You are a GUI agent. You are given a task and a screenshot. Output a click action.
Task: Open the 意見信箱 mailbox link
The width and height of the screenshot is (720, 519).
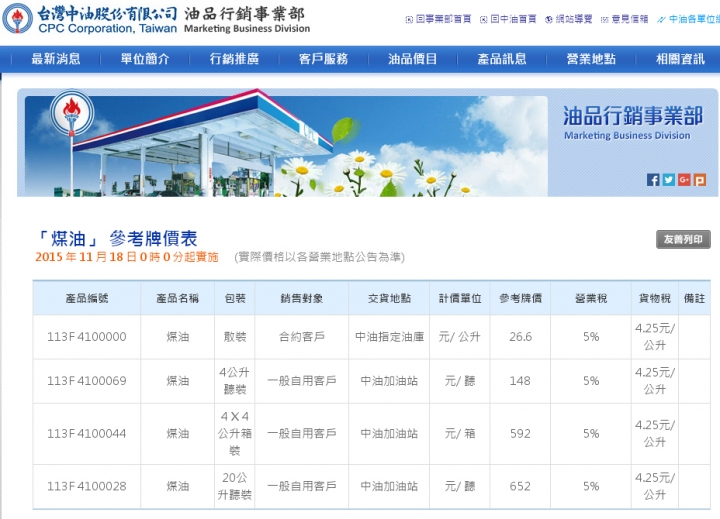624,19
